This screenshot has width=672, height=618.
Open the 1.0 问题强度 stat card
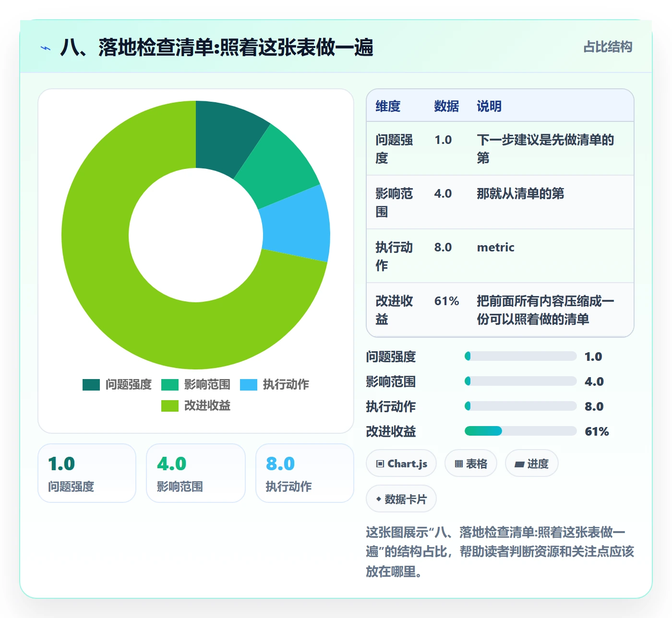(87, 473)
